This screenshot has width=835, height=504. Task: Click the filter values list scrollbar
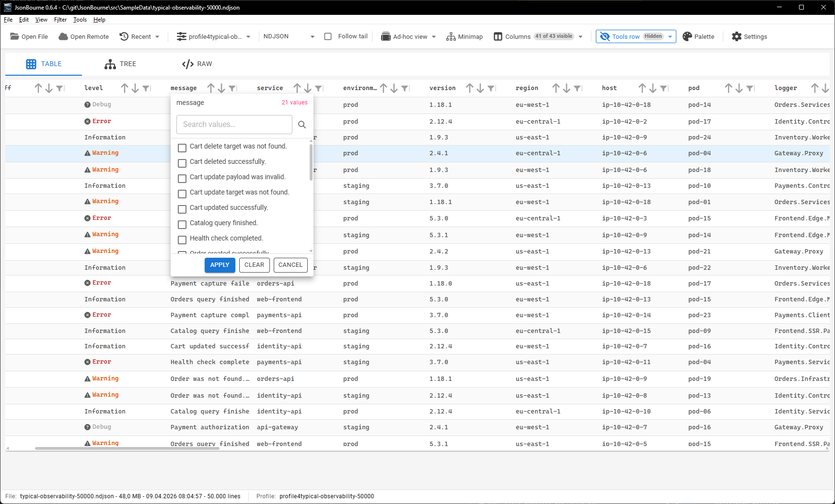311,163
